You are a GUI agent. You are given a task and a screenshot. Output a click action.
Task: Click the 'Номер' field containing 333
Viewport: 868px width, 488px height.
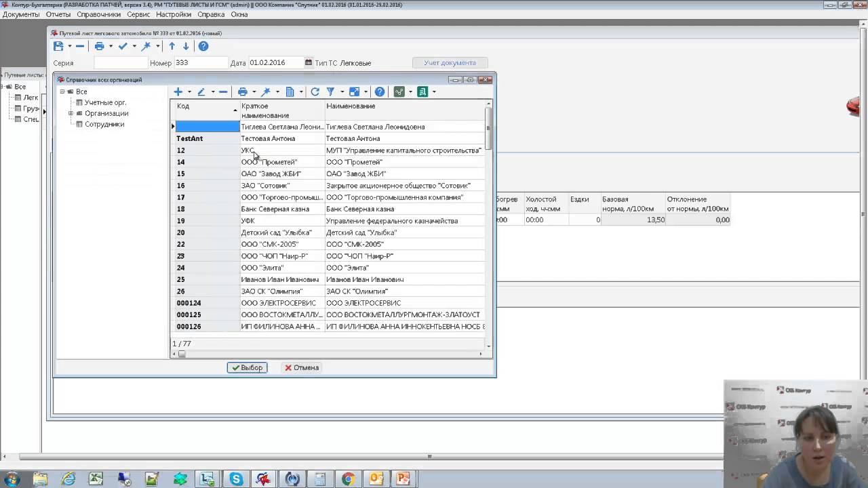pos(201,62)
